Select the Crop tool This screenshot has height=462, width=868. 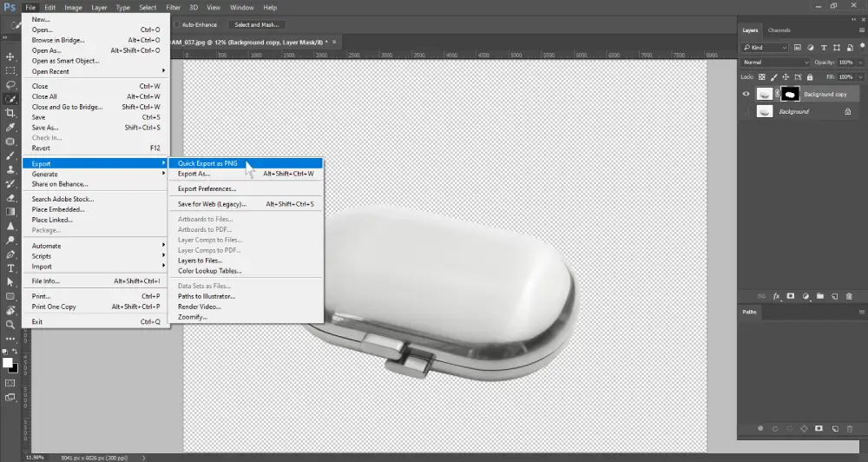(x=10, y=113)
